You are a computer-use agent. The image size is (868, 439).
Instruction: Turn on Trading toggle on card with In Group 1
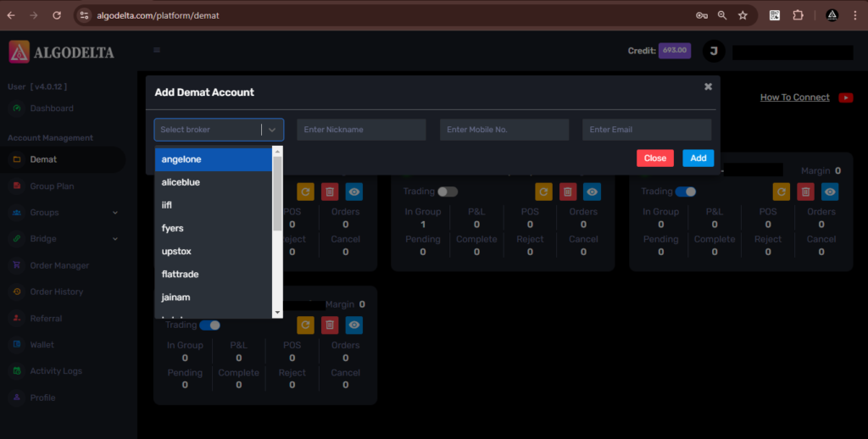pyautogui.click(x=448, y=192)
